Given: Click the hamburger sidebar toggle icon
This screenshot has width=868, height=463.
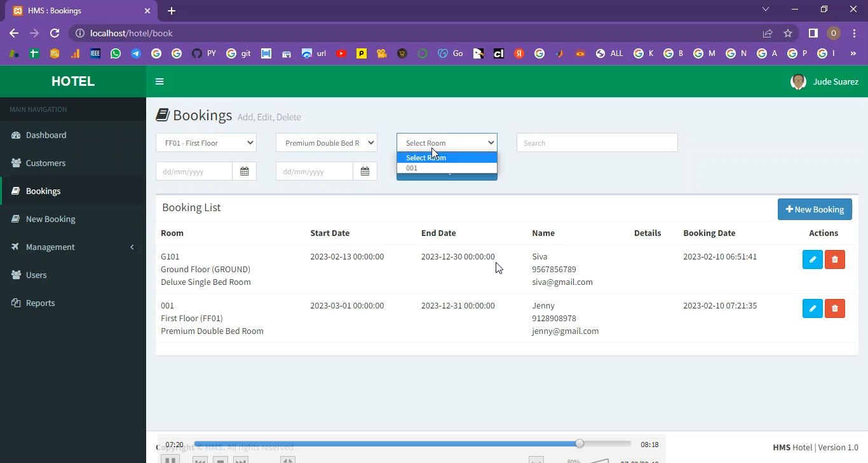Looking at the screenshot, I should point(159,81).
